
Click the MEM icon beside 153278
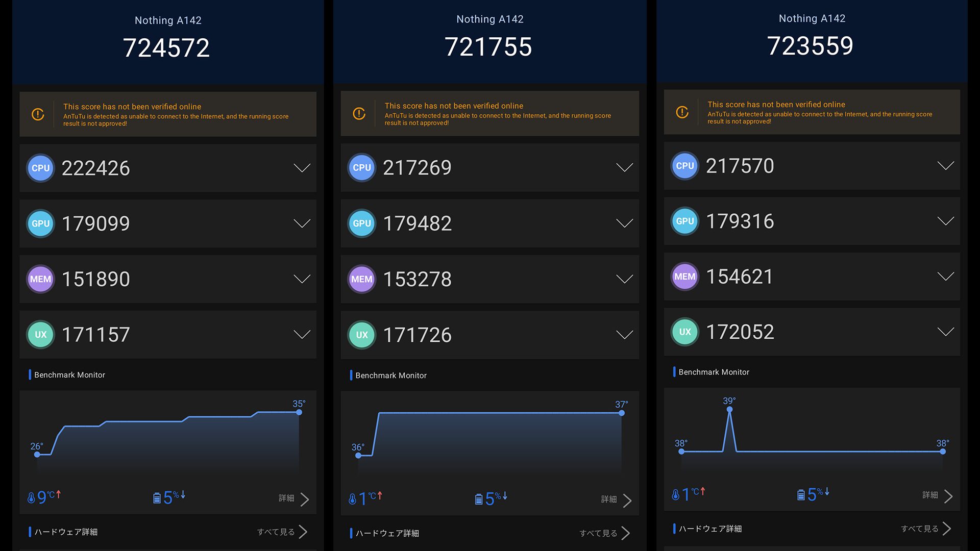click(x=361, y=279)
